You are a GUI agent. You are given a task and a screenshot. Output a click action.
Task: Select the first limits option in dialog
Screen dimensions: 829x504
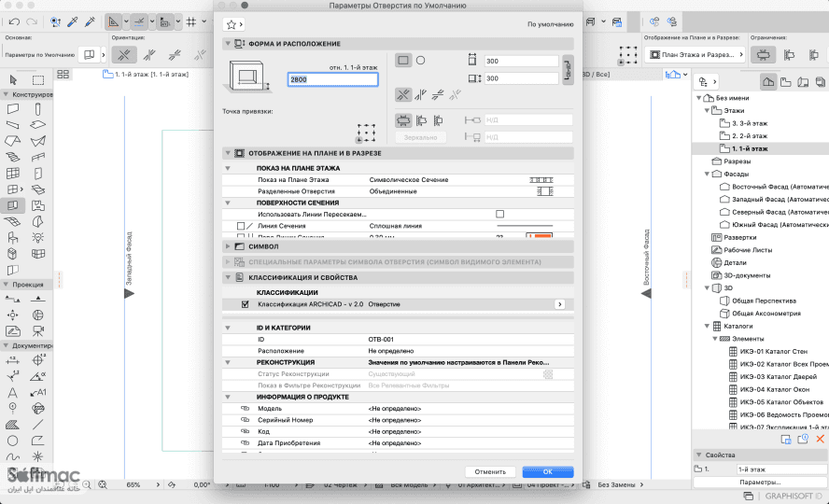click(403, 120)
